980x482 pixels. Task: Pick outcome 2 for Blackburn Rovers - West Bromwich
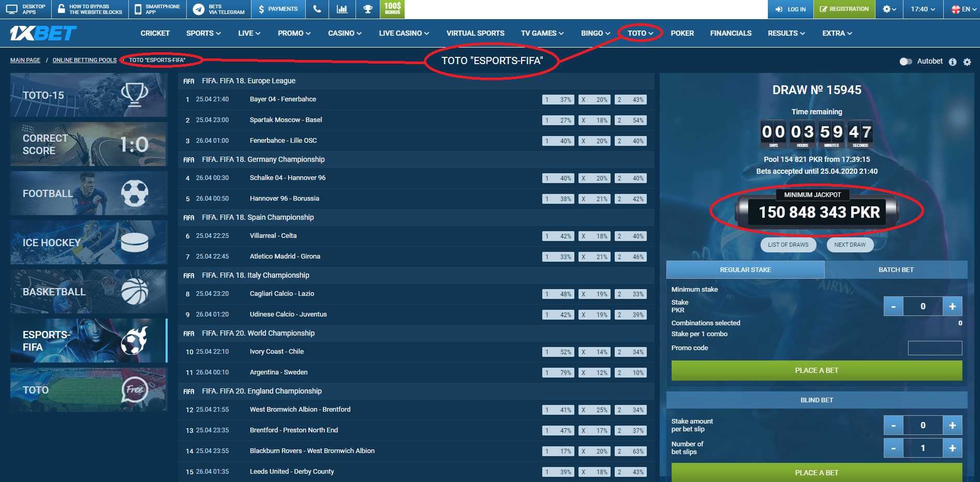[630, 451]
